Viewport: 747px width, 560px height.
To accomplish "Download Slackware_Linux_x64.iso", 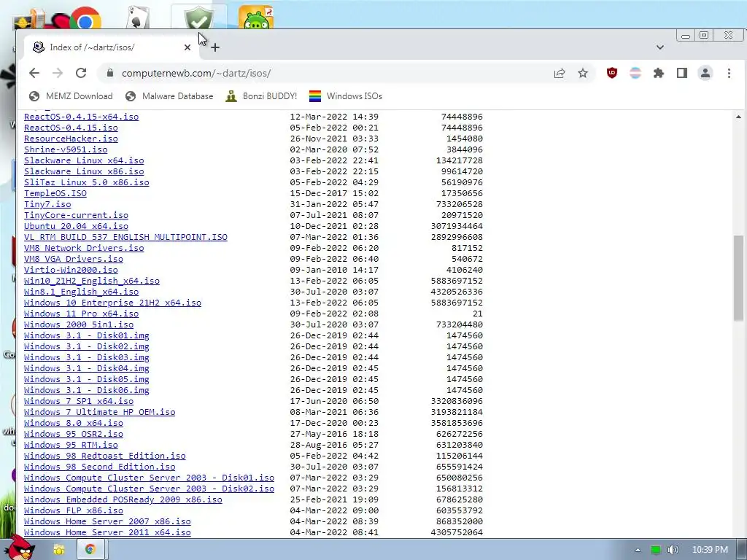I will 84,160.
